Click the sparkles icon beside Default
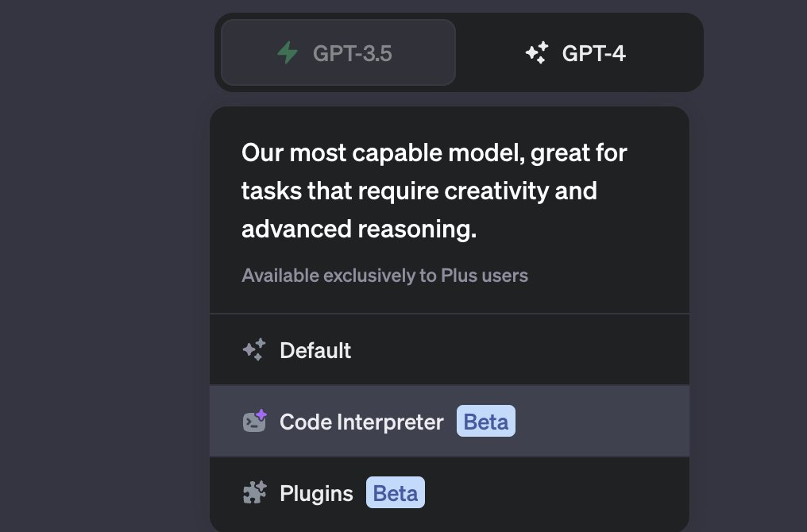Viewport: 807px width, 532px height. [x=254, y=350]
